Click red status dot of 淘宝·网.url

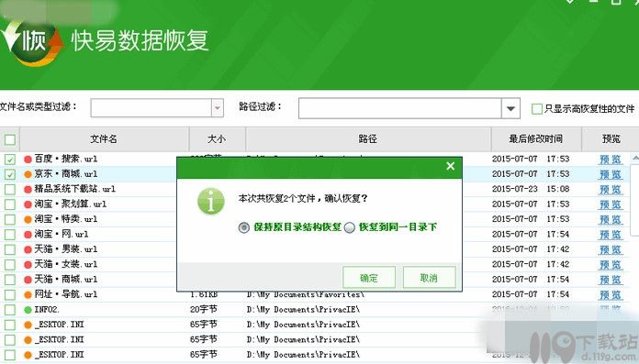coord(28,235)
